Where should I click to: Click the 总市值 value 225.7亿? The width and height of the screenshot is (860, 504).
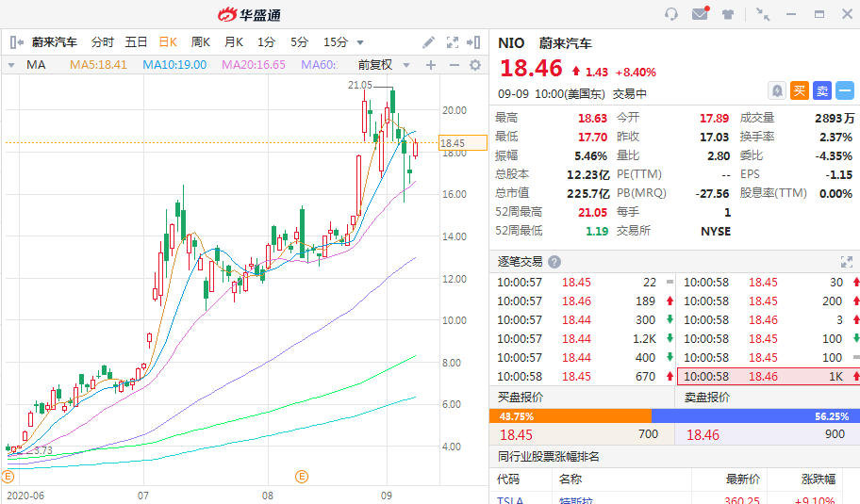(x=588, y=193)
